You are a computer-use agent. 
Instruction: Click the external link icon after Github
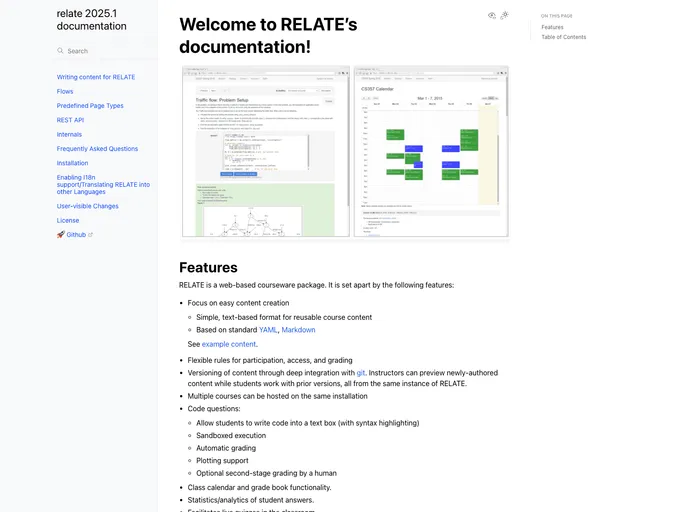click(90, 234)
